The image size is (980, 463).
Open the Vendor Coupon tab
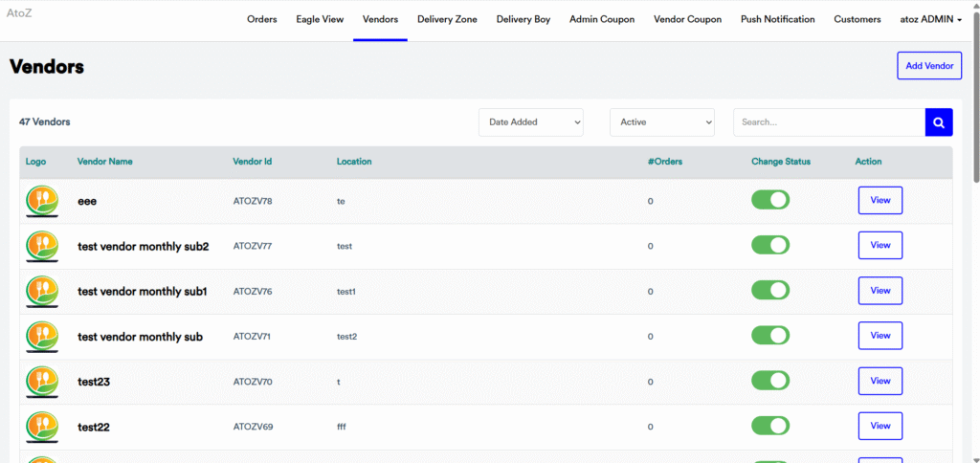click(687, 19)
